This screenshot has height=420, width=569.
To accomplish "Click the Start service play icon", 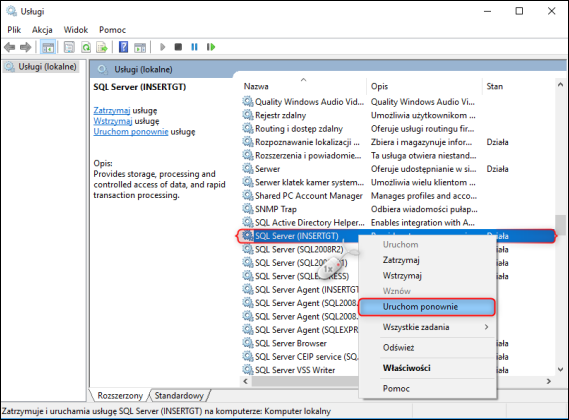I will pos(163,47).
